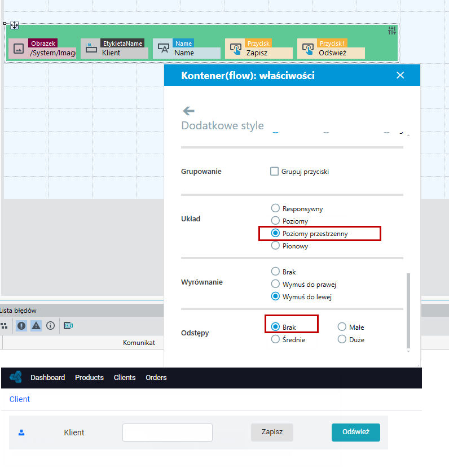
Task: Select Średnie spacing option
Action: (x=275, y=339)
